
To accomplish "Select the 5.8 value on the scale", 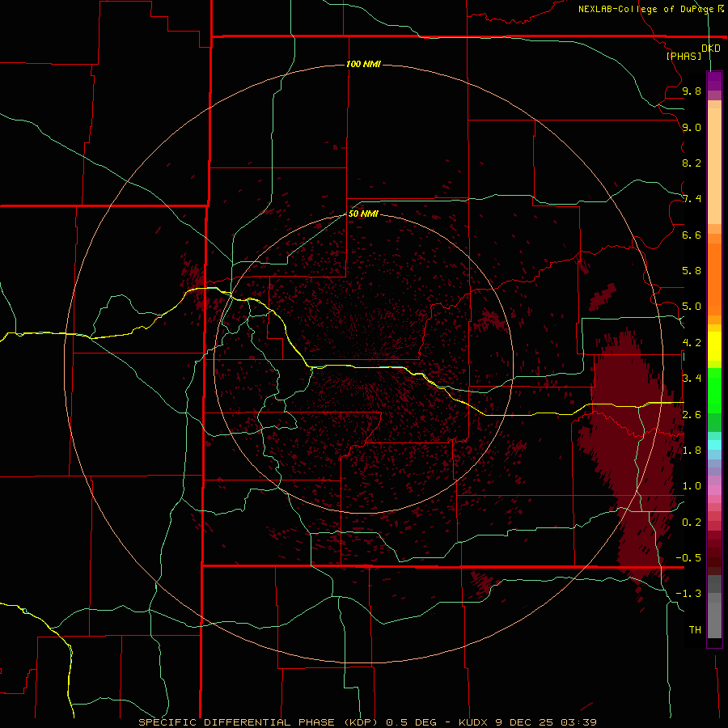I will [x=692, y=271].
